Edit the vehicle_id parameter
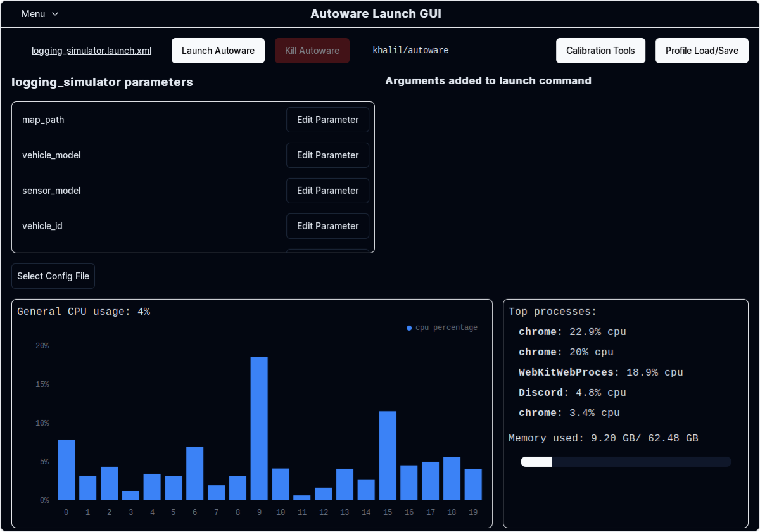 327,226
